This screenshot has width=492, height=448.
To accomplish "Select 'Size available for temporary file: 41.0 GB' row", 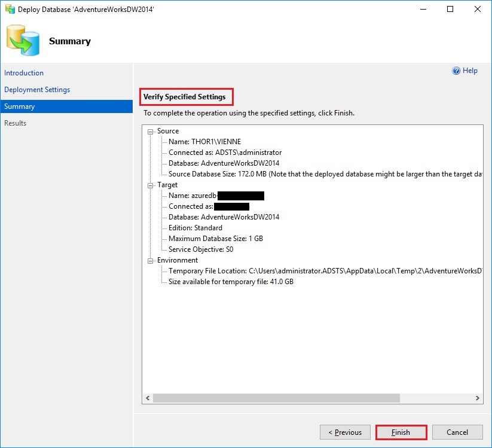I will (231, 282).
